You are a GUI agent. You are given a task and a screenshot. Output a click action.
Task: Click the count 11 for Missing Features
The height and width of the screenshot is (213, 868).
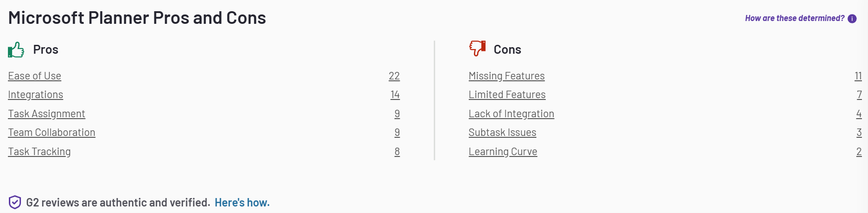(x=858, y=76)
